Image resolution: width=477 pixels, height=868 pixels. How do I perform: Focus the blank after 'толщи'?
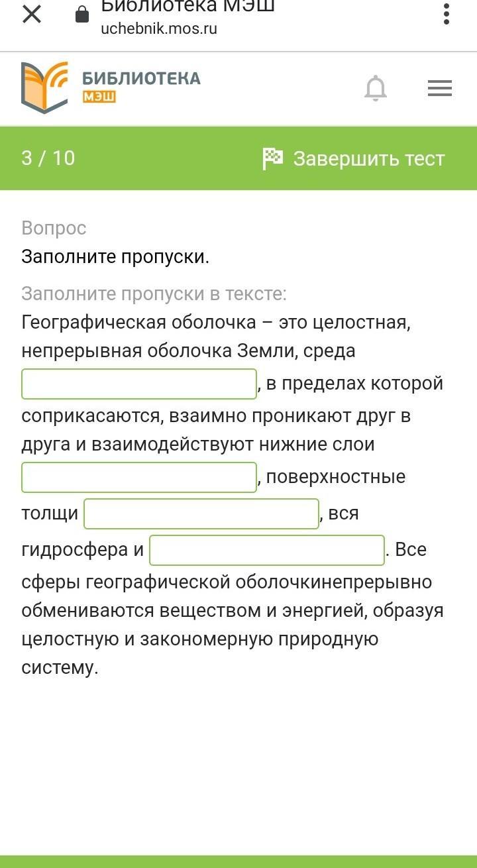(201, 514)
